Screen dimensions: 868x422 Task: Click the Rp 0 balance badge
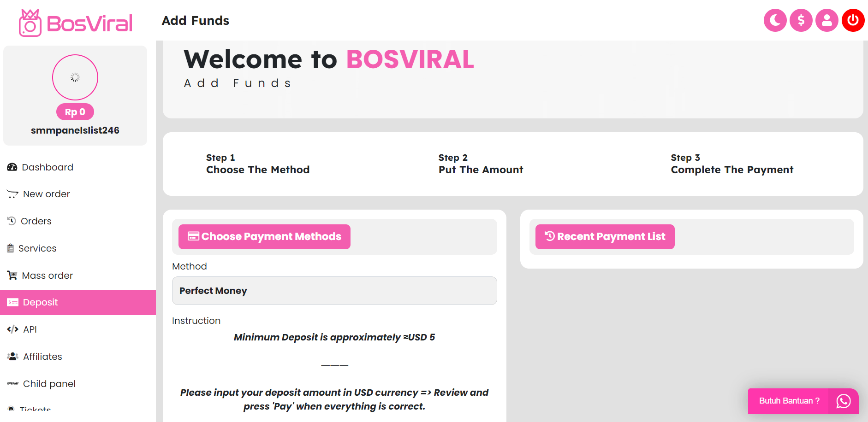tap(75, 111)
